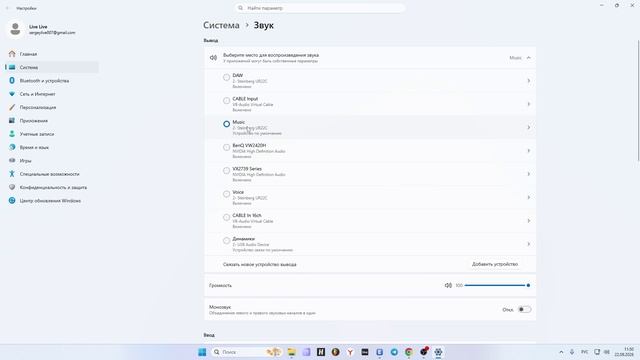
Task: Select Music radio button as output
Action: [x=227, y=124]
